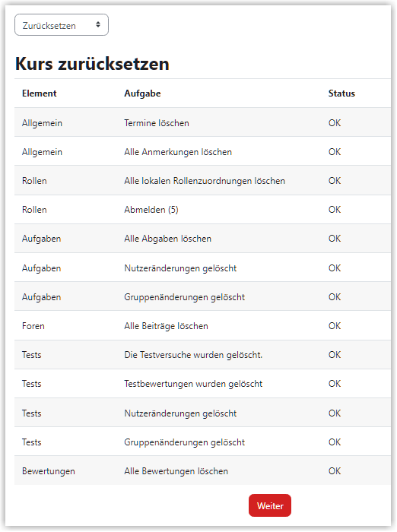Select the Abmelden (5) entry
The image size is (397, 532).
click(x=151, y=210)
